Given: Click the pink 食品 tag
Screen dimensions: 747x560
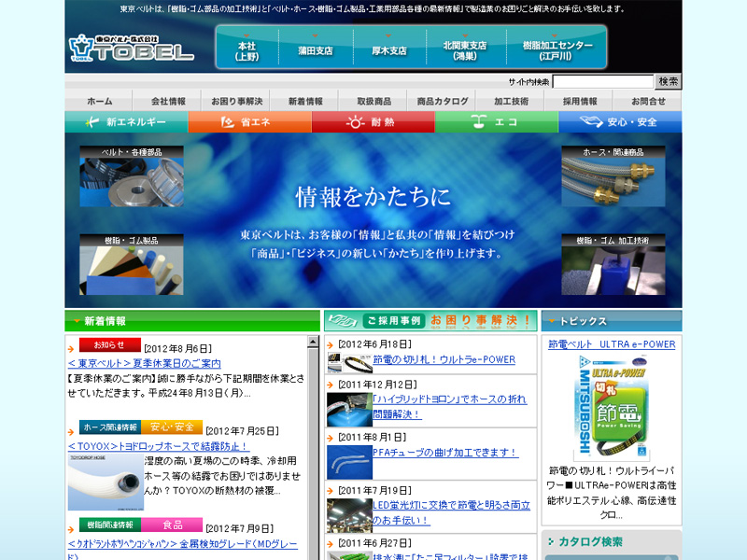Looking at the screenshot, I should pos(172,525).
